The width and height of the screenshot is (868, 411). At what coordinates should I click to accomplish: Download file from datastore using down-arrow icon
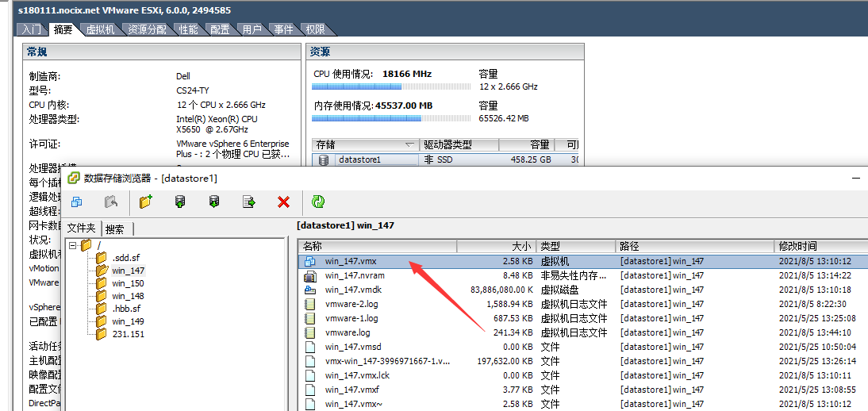pos(214,202)
